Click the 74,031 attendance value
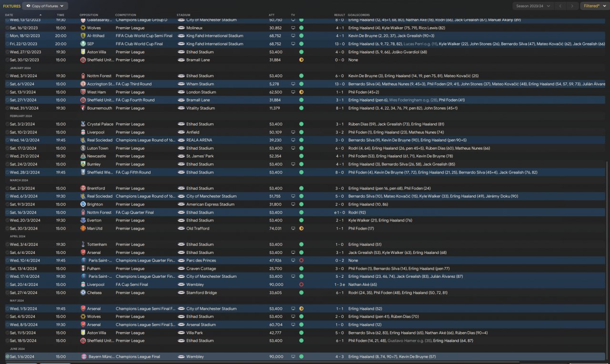Screen dimensions: 610x364 point(275,228)
